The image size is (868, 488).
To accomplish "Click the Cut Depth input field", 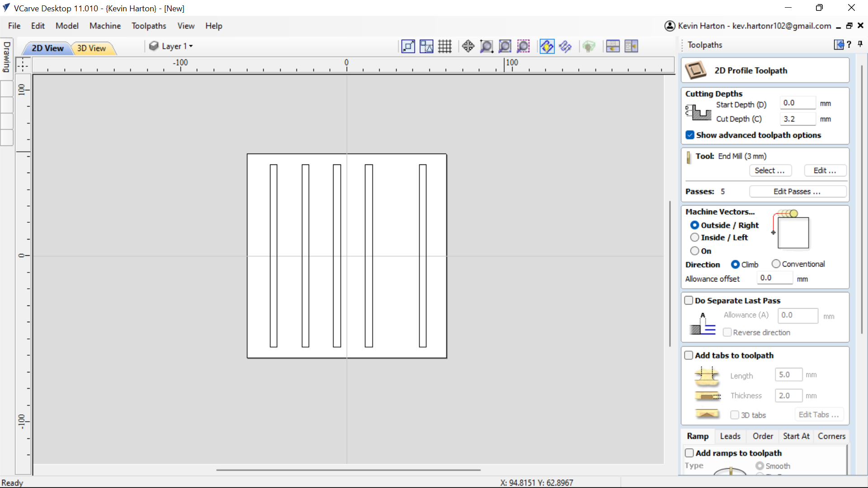I will point(798,119).
